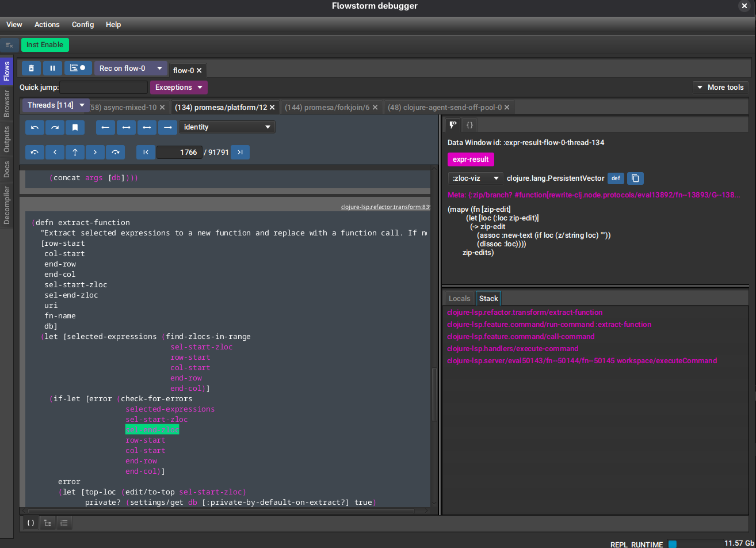Close the promesa/platform/12 thread tab

273,107
